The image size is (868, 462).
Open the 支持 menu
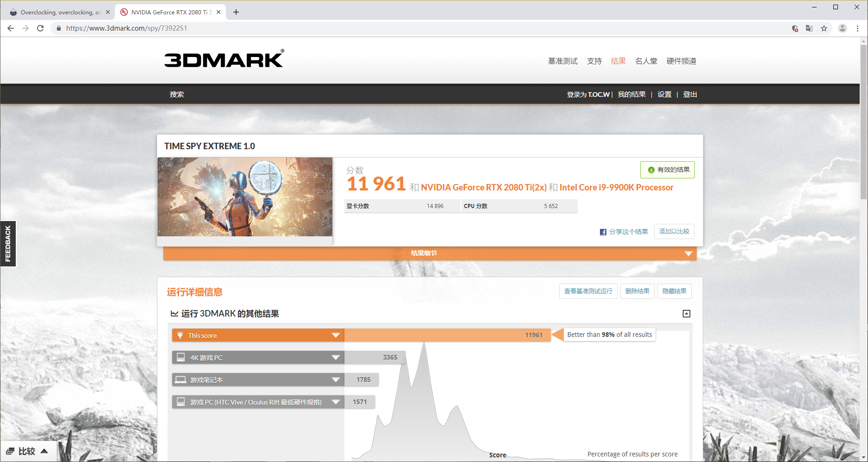tap(594, 61)
